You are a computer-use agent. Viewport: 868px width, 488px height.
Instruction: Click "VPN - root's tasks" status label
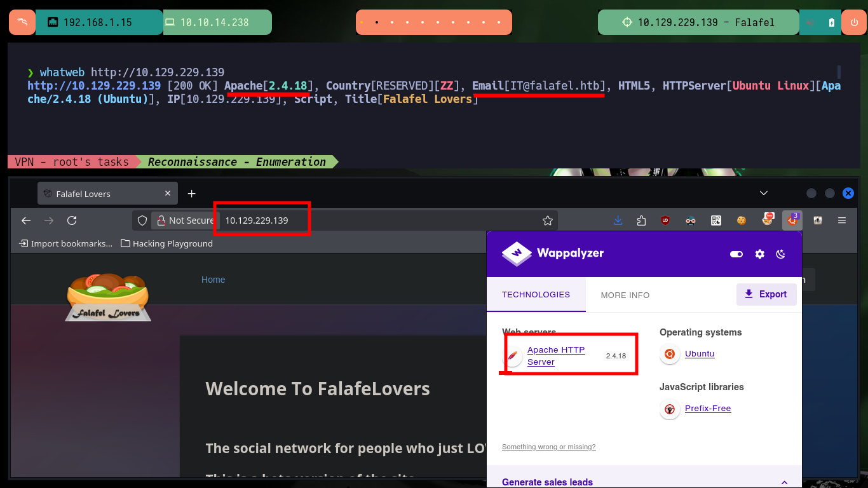[x=71, y=161]
